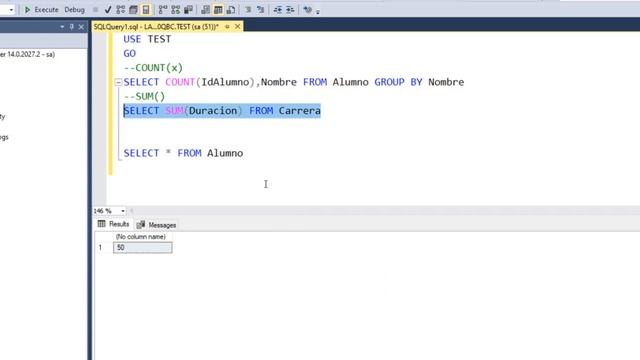Parse the query with checkmark icon
Viewport: 640px width, 360px height.
click(108, 9)
